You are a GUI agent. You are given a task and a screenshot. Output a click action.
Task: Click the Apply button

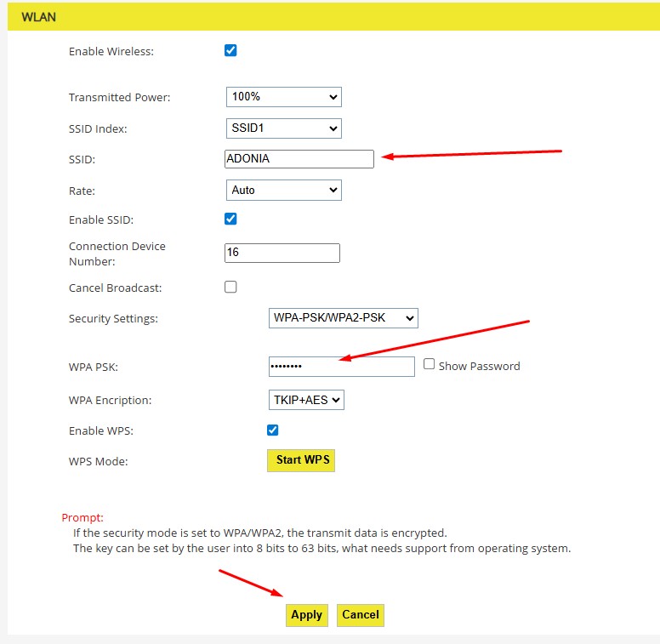click(x=306, y=615)
